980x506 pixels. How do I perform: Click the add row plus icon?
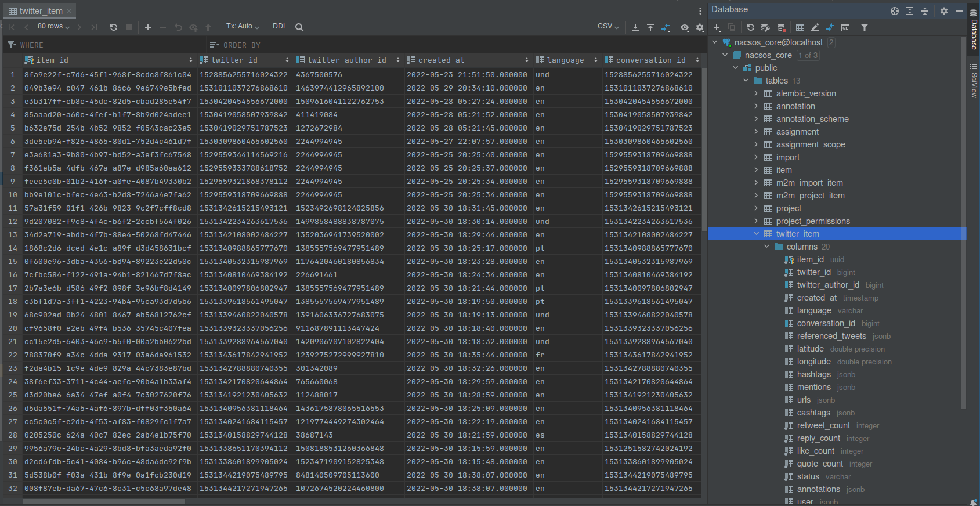tap(148, 27)
